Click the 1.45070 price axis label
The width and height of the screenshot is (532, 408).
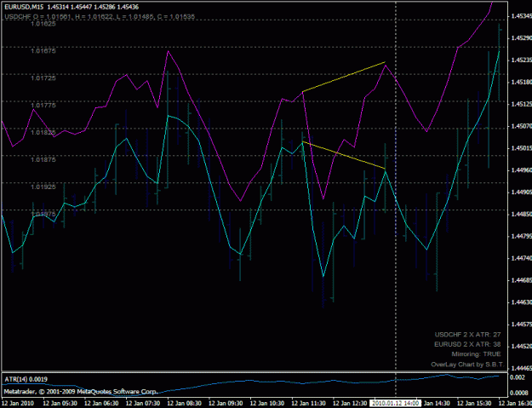click(521, 126)
